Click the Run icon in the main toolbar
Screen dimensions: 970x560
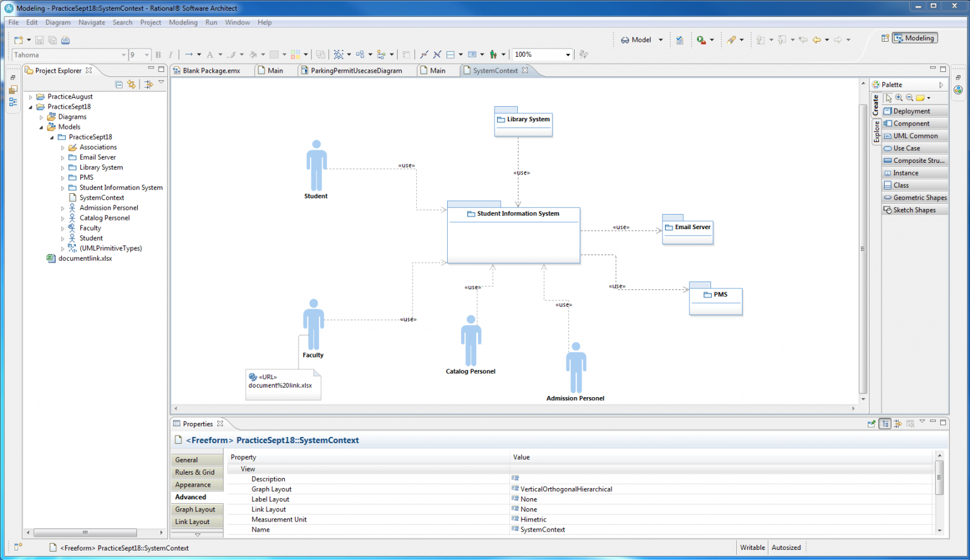700,40
